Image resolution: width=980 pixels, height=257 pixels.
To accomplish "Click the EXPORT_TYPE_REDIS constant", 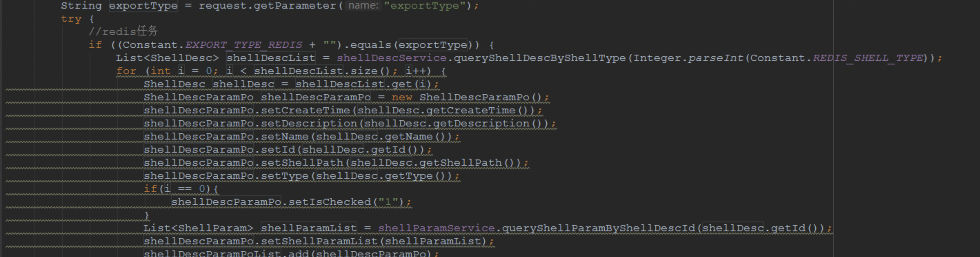I will tap(244, 45).
